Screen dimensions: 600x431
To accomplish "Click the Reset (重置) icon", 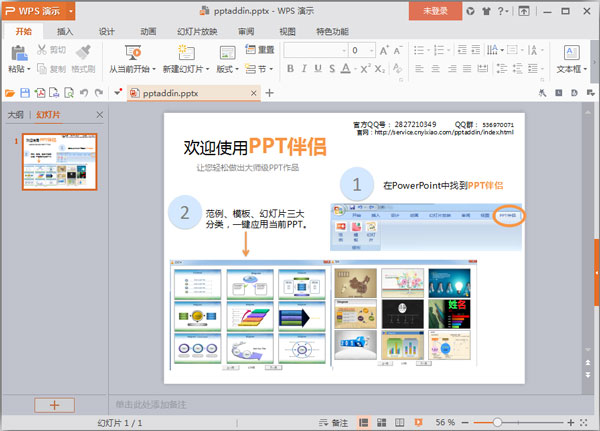I will click(250, 49).
